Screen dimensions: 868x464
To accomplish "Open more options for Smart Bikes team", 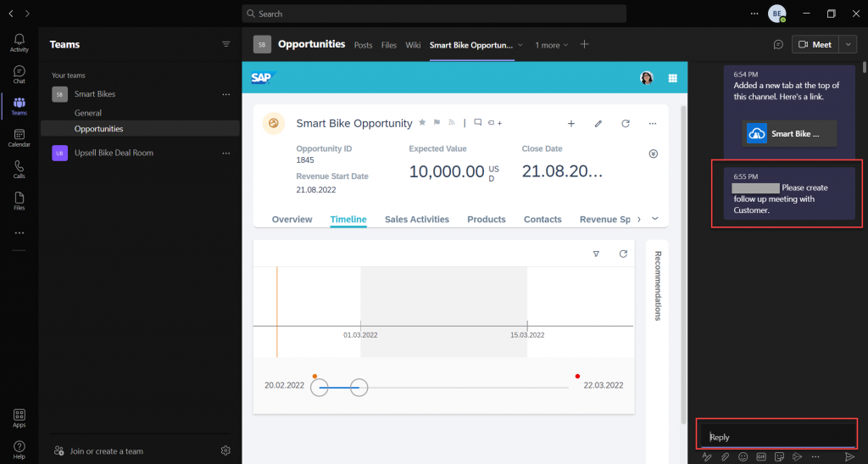I will click(225, 94).
